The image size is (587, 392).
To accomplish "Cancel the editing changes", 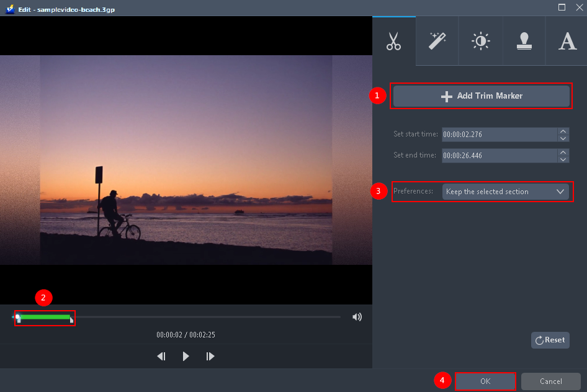I will (550, 381).
